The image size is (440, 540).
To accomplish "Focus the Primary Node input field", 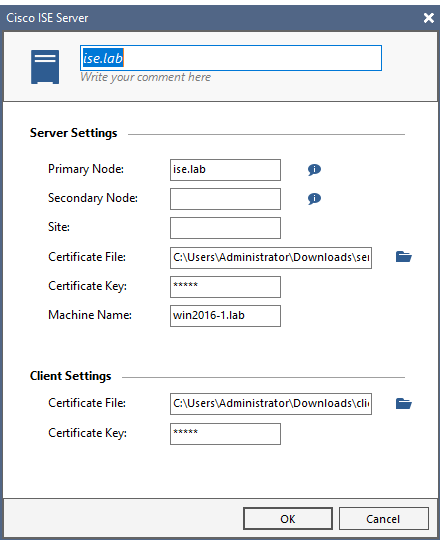I will 226,170.
